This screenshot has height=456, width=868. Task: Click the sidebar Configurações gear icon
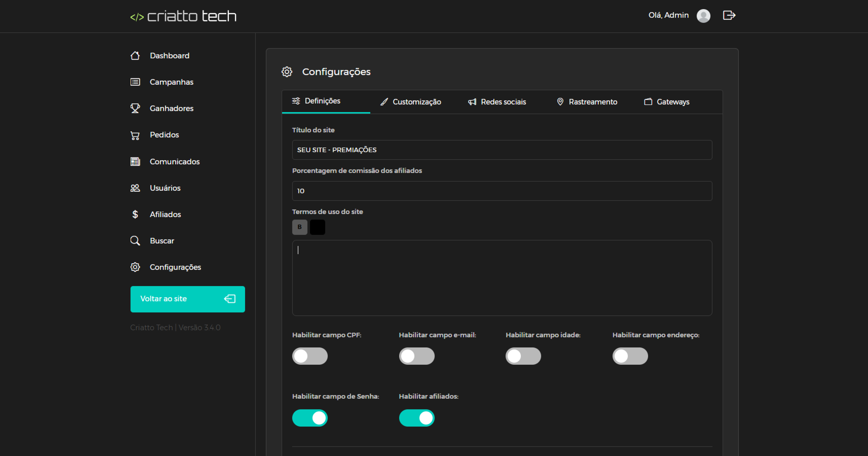(135, 267)
